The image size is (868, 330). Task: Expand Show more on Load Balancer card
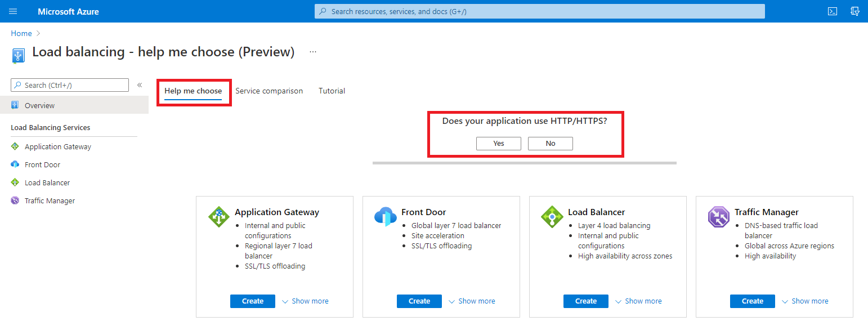tap(638, 301)
